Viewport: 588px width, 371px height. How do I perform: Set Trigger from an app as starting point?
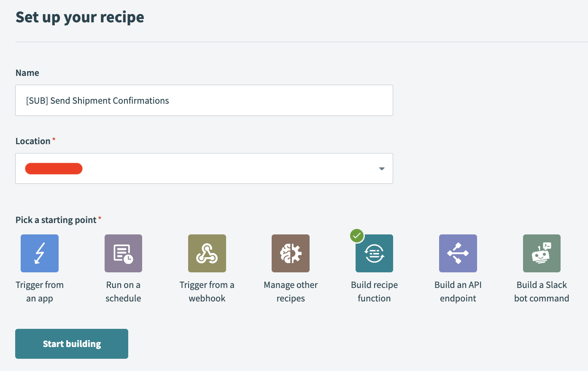point(39,253)
